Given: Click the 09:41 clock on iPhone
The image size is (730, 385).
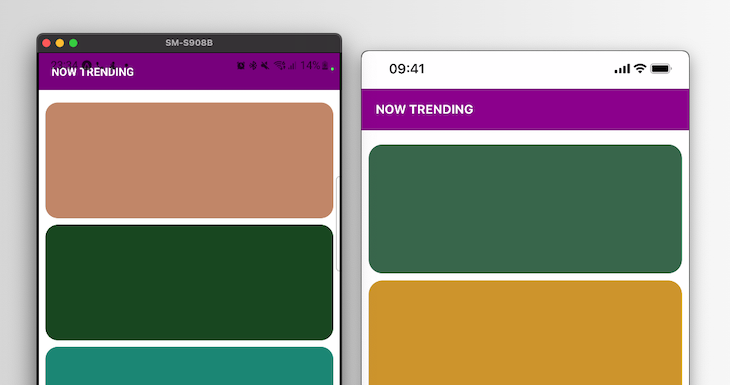Looking at the screenshot, I should [x=406, y=69].
